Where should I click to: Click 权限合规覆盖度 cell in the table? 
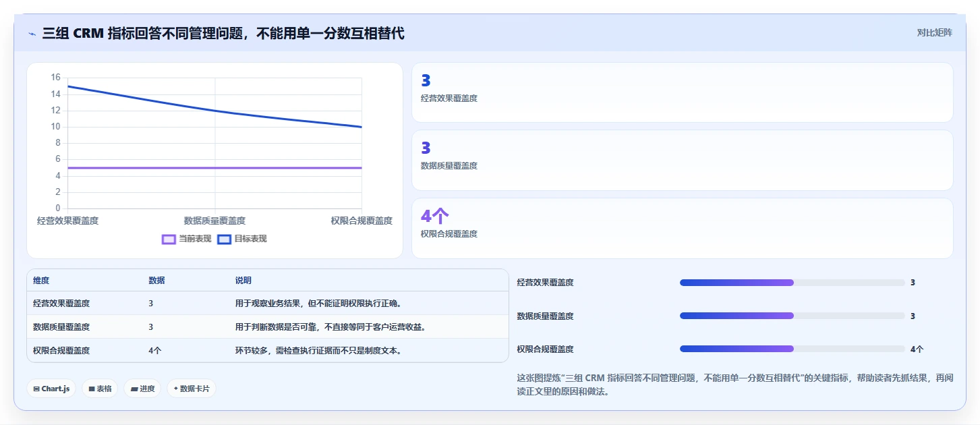61,351
